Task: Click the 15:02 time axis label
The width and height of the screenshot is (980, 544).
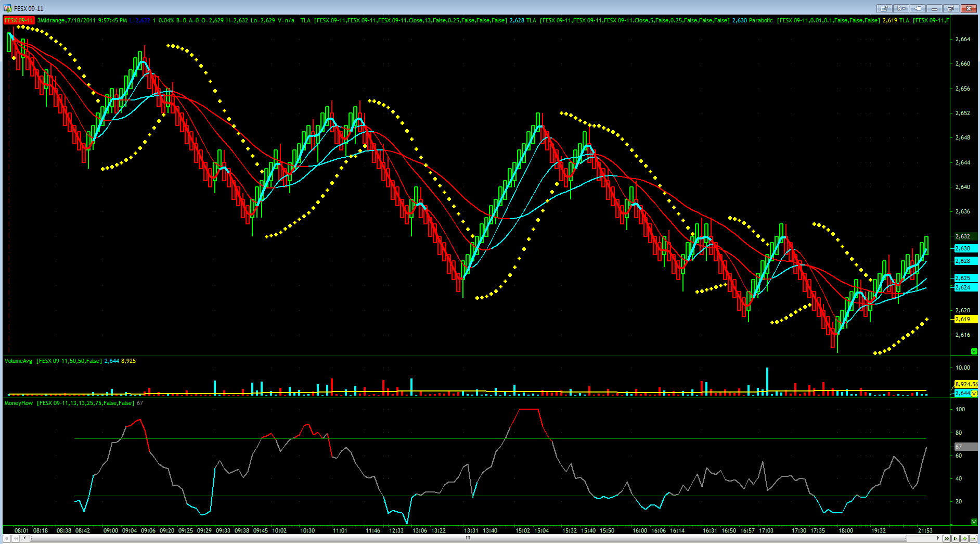Action: [x=523, y=530]
